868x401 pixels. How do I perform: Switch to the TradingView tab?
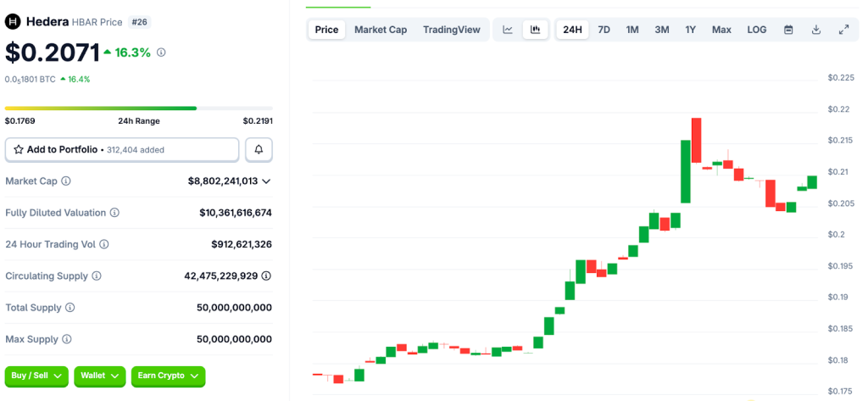click(x=451, y=30)
